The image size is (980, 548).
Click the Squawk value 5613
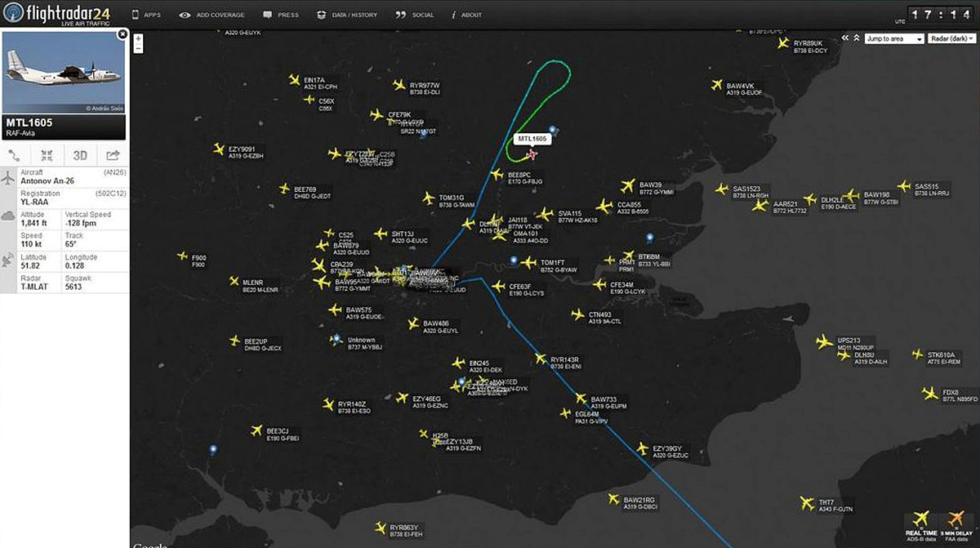coord(73,287)
